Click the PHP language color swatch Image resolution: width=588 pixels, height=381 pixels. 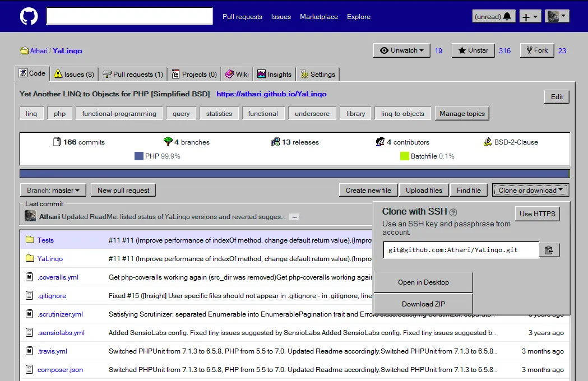click(x=139, y=156)
